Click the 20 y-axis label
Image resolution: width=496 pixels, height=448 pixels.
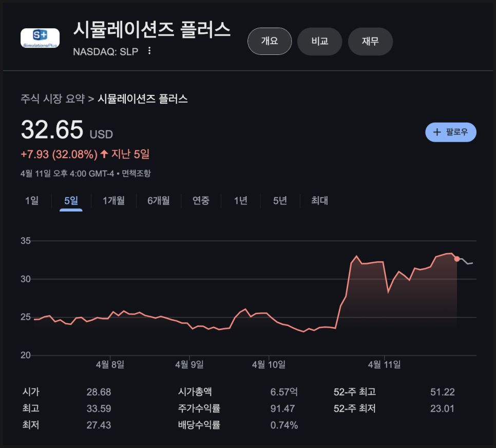point(26,355)
